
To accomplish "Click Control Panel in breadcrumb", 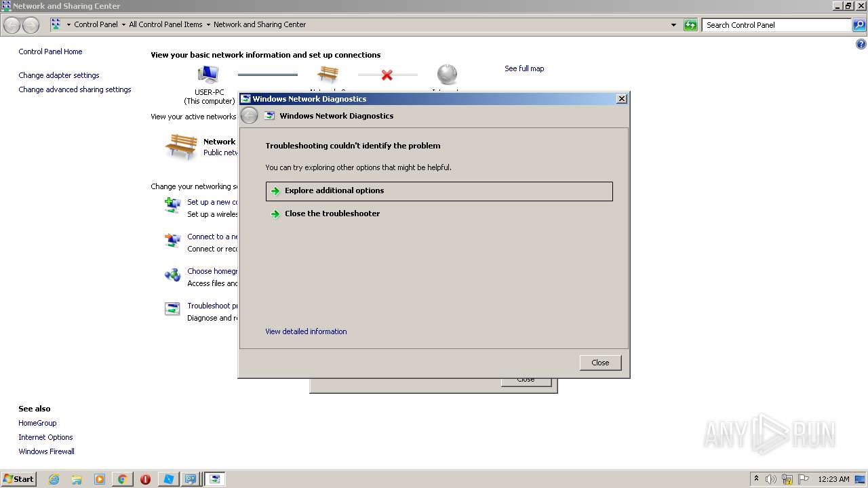I will (96, 24).
